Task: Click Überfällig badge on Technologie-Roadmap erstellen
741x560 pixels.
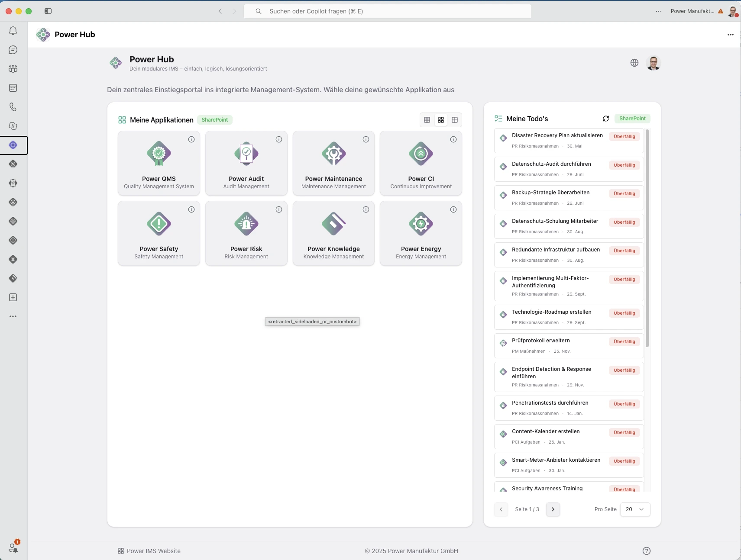Action: coord(624,313)
